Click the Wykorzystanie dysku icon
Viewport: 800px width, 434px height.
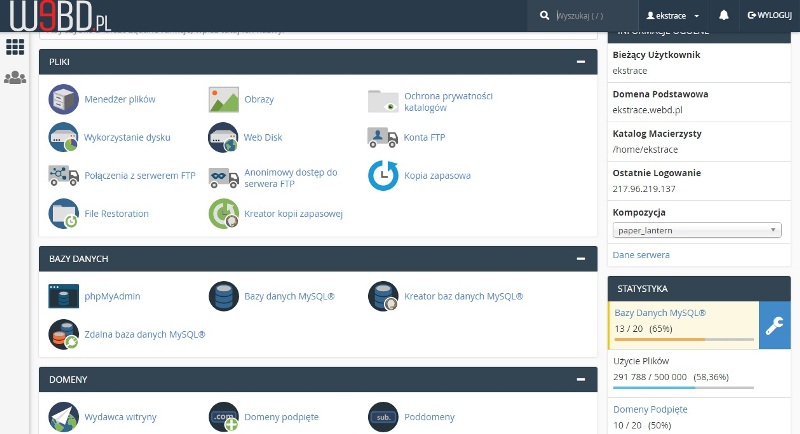point(63,137)
